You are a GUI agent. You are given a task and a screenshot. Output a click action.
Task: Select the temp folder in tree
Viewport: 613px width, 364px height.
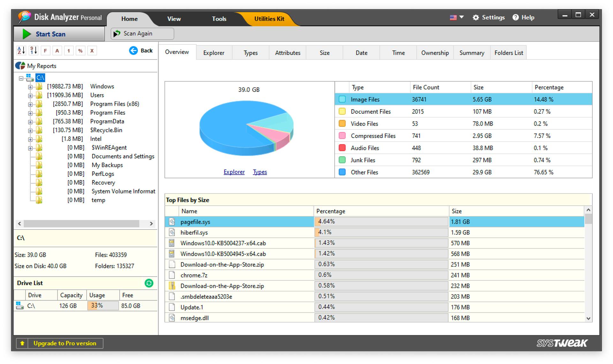(x=98, y=200)
